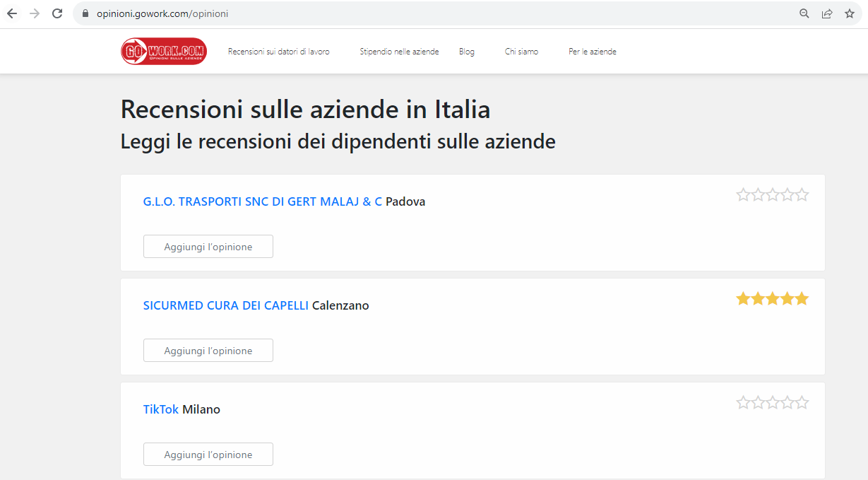Click the Padova city text
Viewport: 868px width, 480px height.
tap(405, 201)
